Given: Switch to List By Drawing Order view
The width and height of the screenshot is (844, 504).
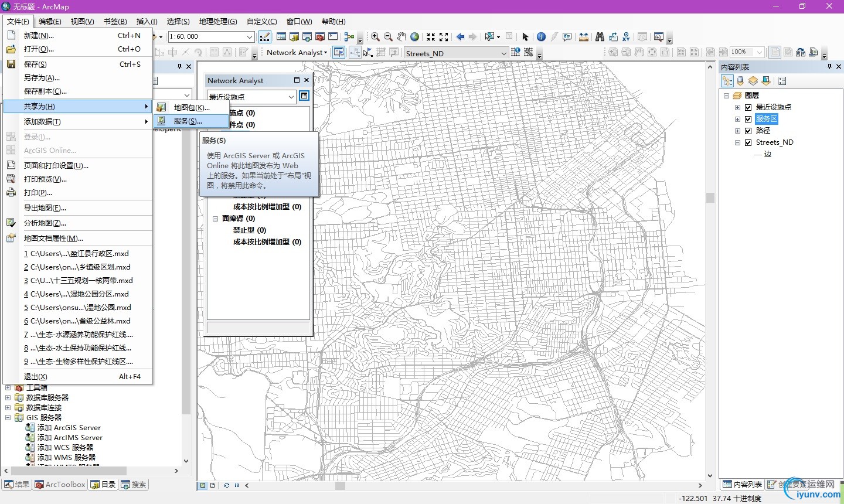Looking at the screenshot, I should [x=727, y=81].
